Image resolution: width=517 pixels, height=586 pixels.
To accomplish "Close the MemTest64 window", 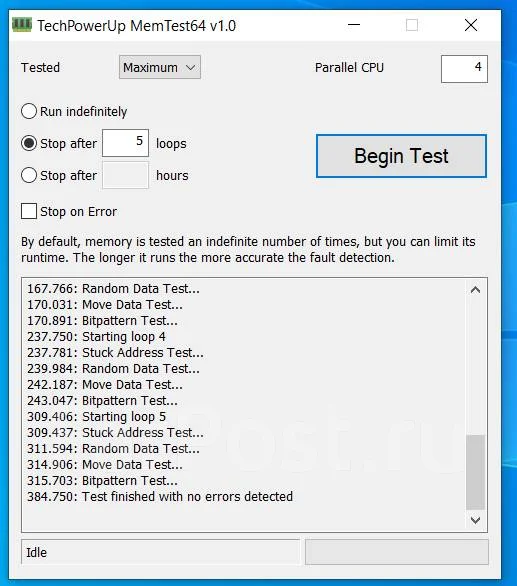I will [x=471, y=25].
